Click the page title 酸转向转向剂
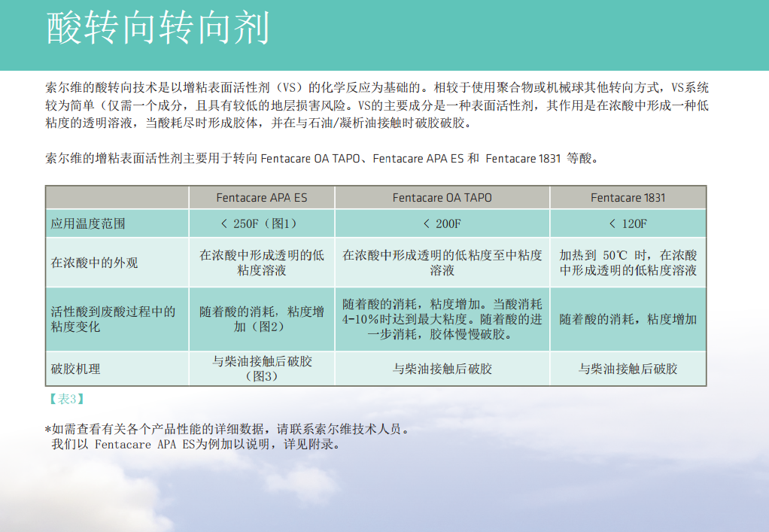Screen dimensions: 769x532 (158, 28)
